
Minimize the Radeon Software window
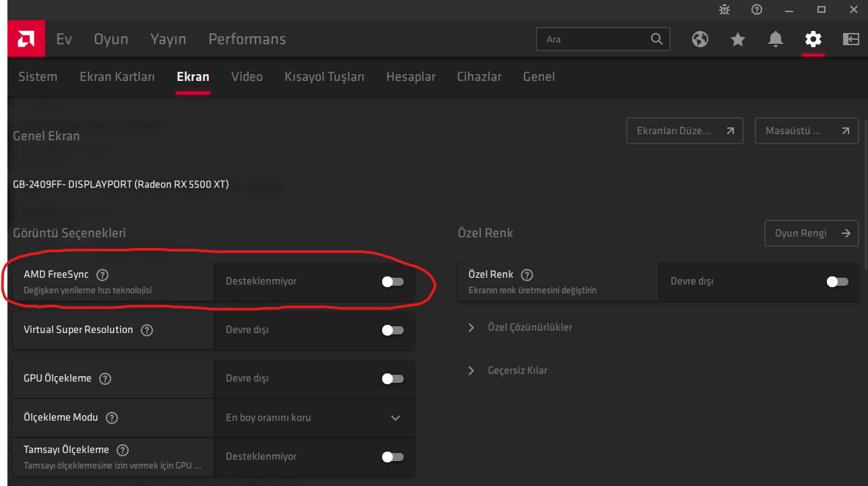pyautogui.click(x=789, y=9)
